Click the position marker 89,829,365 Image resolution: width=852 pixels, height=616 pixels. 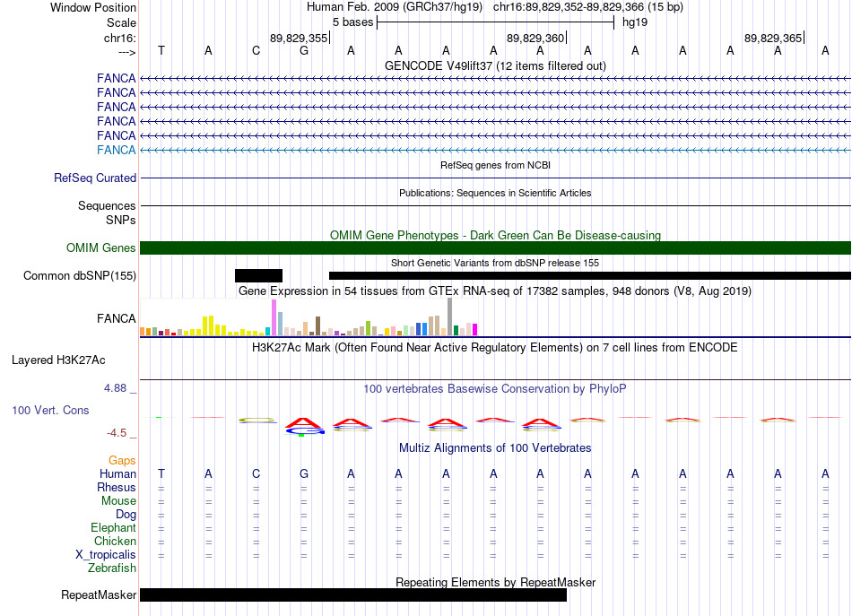pos(773,38)
